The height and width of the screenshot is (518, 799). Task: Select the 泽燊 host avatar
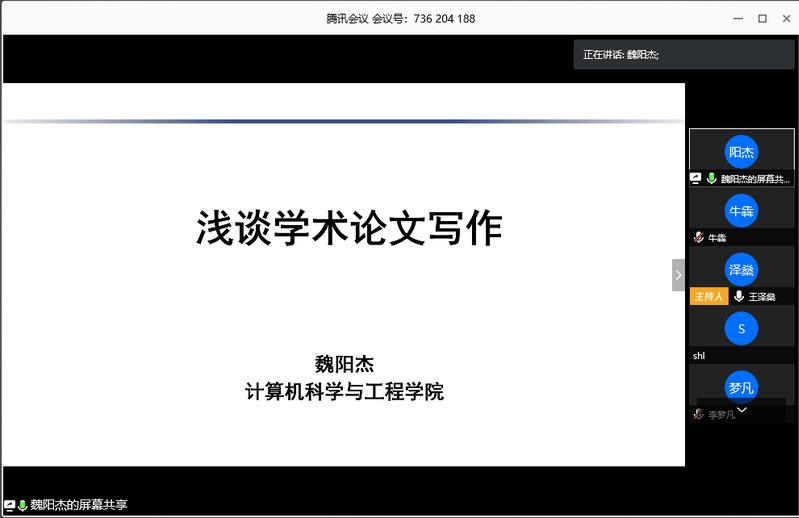coord(741,270)
